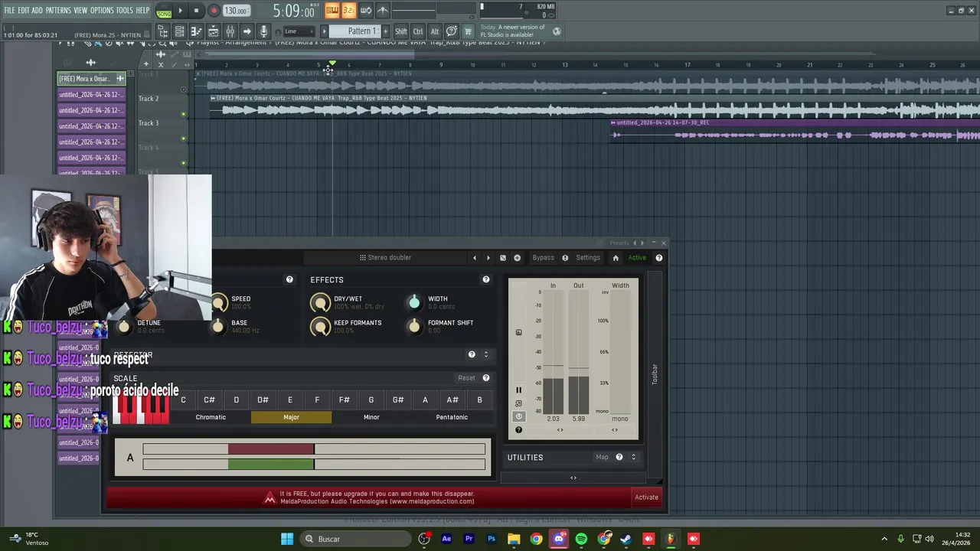Screen dimensions: 980x551
Task: Click the SPEED knob
Action: point(219,303)
